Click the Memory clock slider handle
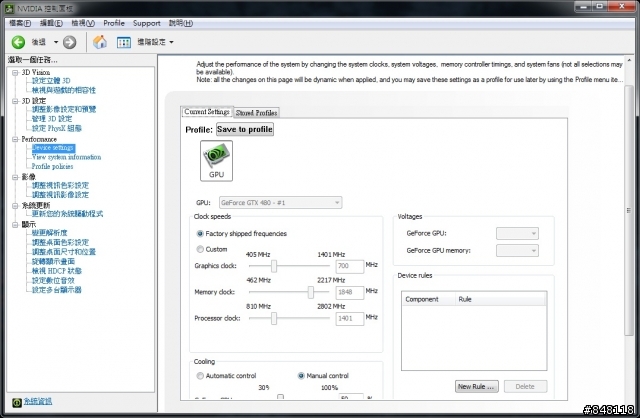The image size is (640, 418). (311, 292)
